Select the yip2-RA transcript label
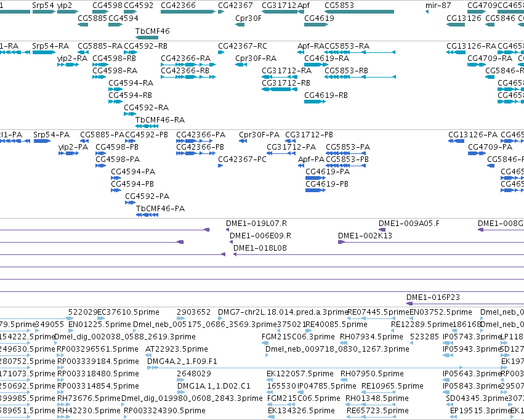The height and width of the screenshot is (420, 524). (72, 59)
